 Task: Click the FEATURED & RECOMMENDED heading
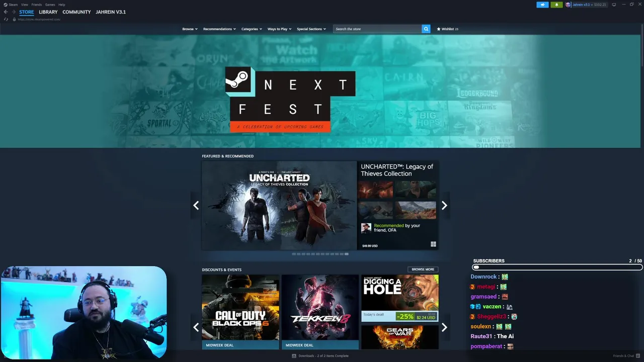coord(227,156)
